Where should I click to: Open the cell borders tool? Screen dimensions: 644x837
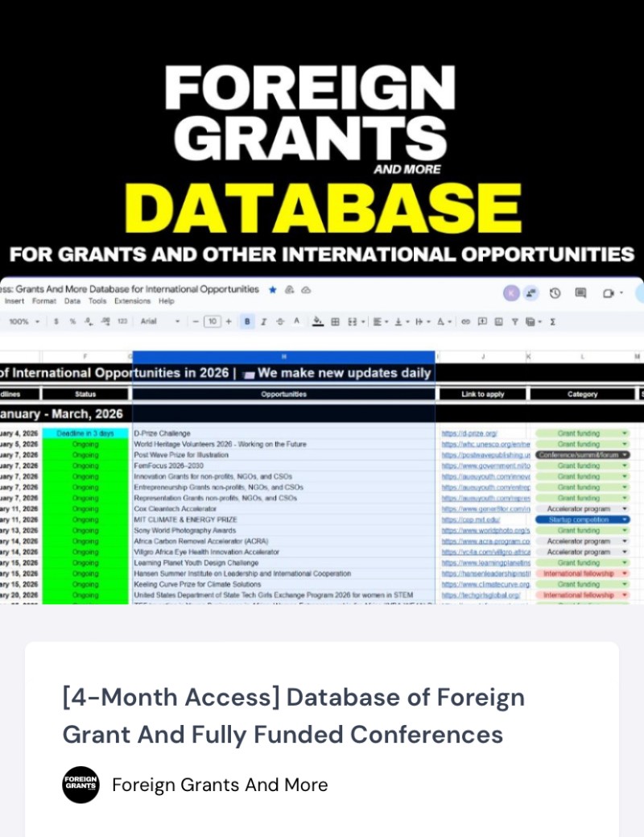click(x=335, y=321)
